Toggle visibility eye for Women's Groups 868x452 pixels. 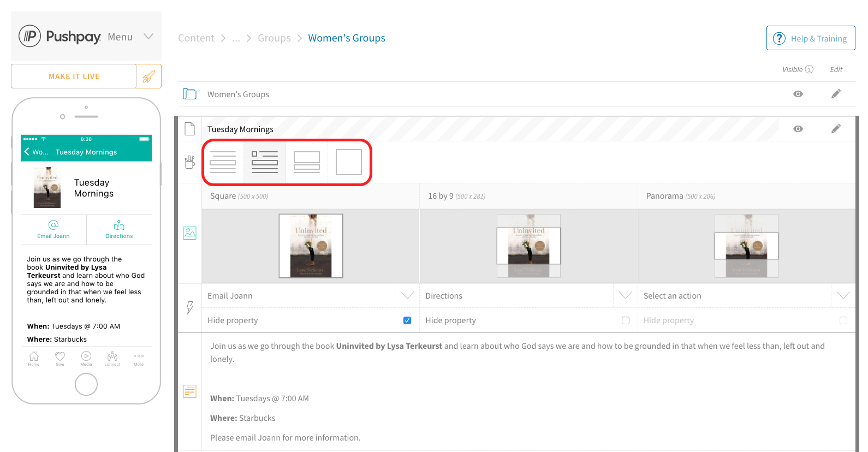pyautogui.click(x=798, y=94)
